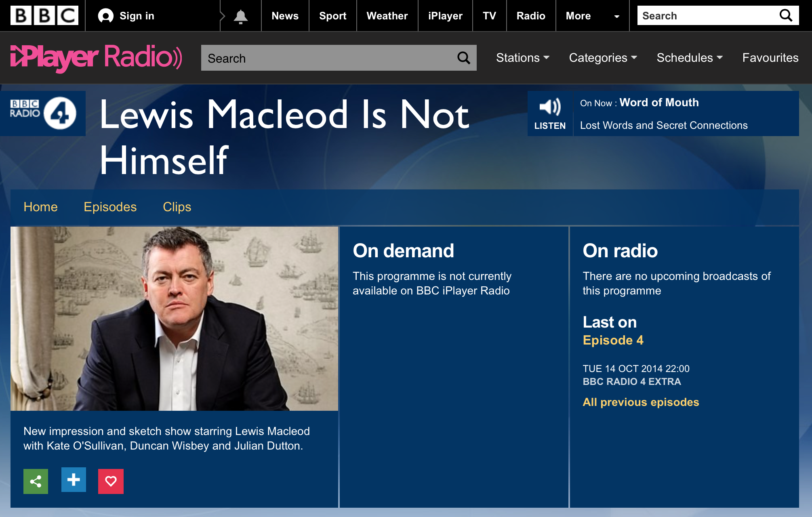Click 'BBC RADIO 4 EXTRA' text
Screen dimensions: 812x517
click(x=632, y=382)
